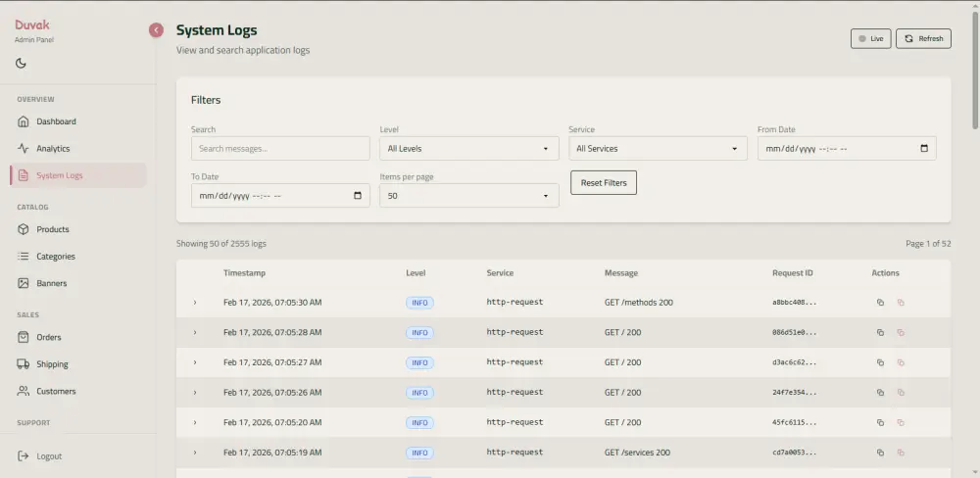This screenshot has width=980, height=478.
Task: Click the Categories list icon
Action: [x=24, y=257]
